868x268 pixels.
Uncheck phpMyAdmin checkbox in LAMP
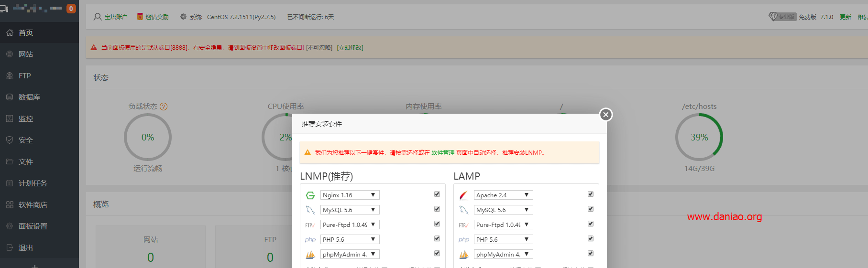coord(591,253)
